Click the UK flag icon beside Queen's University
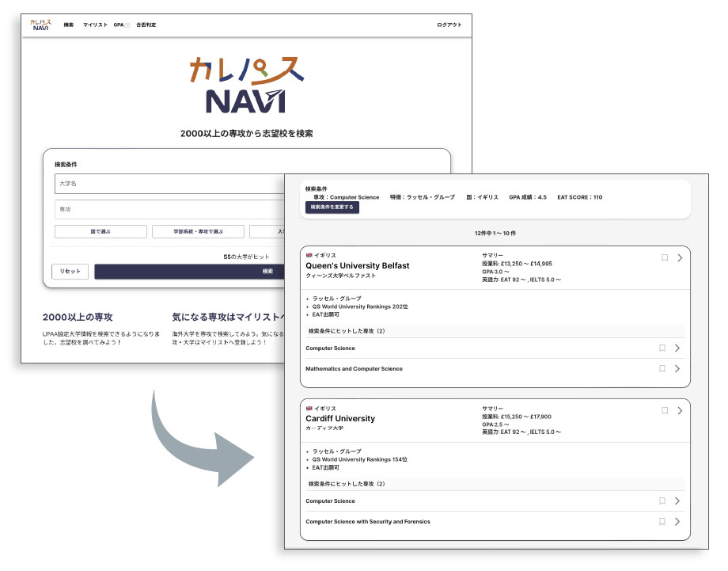 [309, 256]
